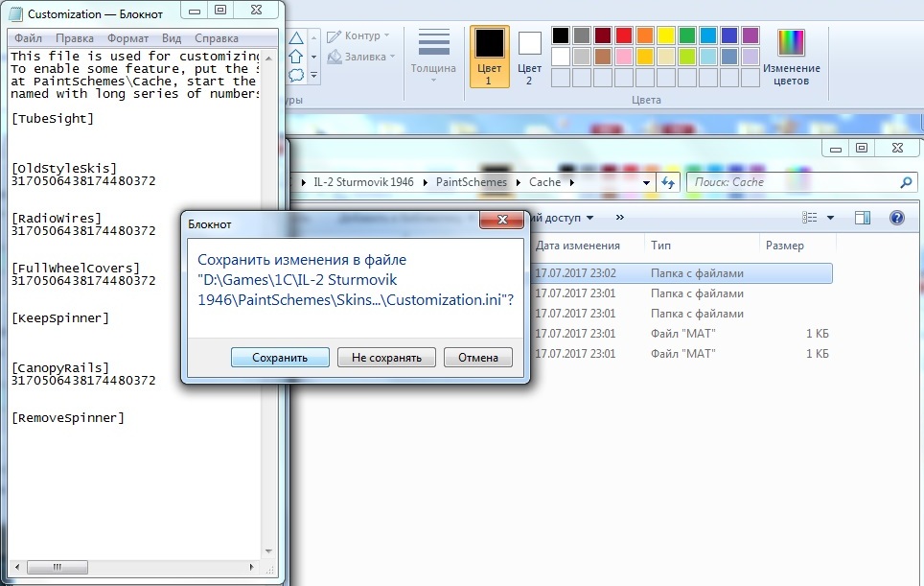Pick the turquoise blue color swatch
924x586 pixels.
708,35
